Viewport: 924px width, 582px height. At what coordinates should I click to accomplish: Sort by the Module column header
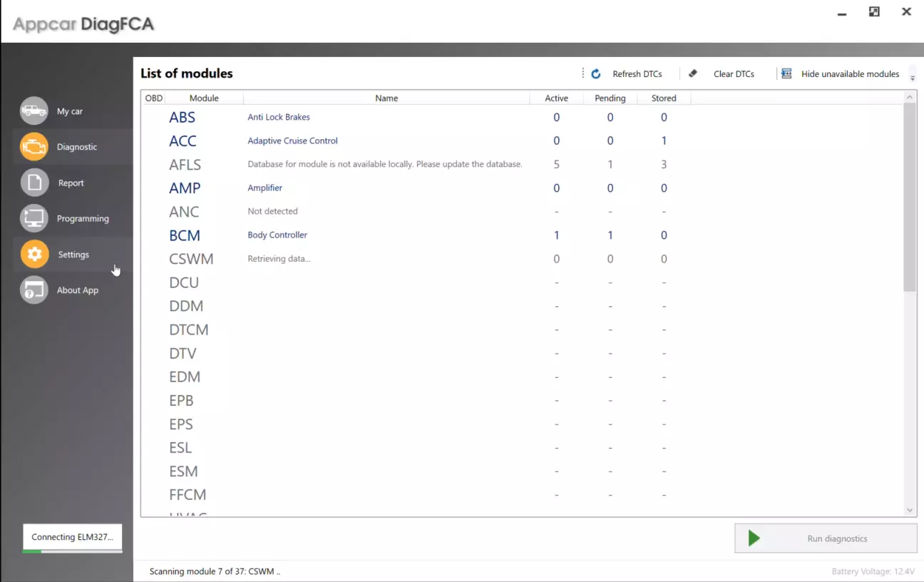click(x=204, y=98)
